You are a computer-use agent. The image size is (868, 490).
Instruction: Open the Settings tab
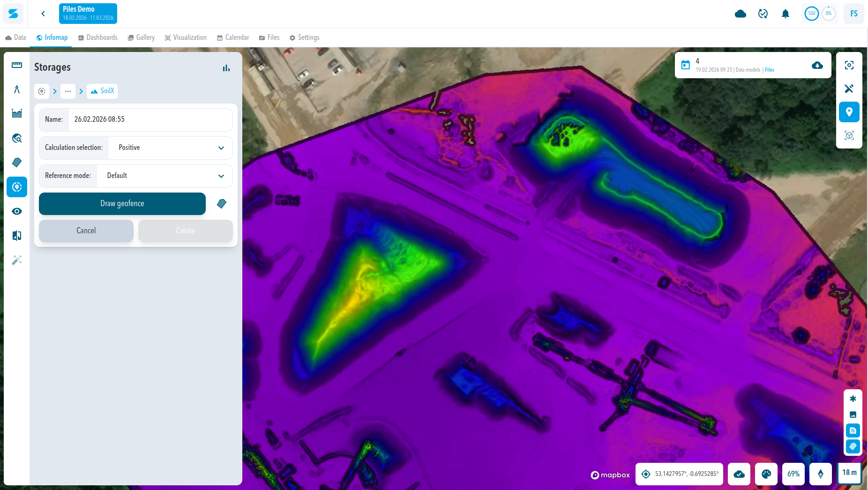tap(305, 37)
